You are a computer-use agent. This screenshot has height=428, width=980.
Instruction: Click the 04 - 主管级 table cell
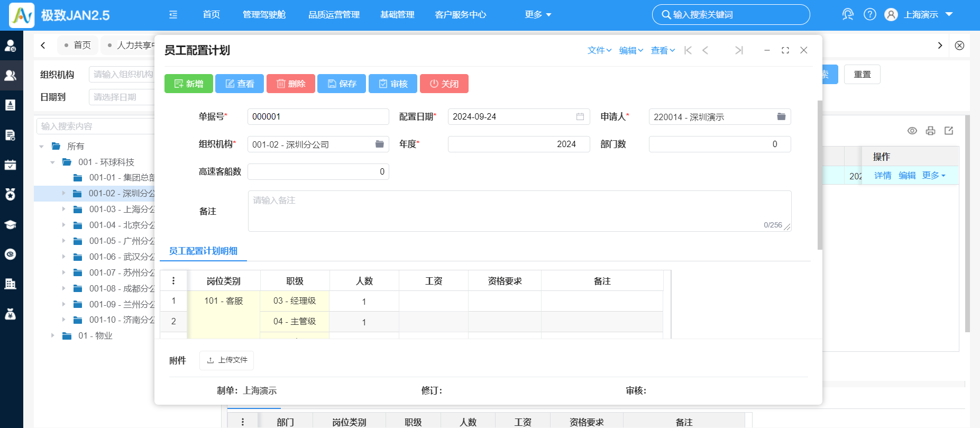295,322
